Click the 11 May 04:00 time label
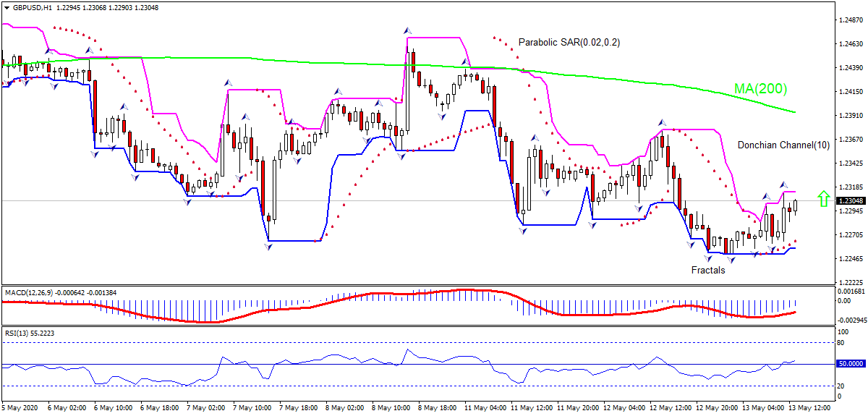Screen dimensions: 868x416 [485, 408]
